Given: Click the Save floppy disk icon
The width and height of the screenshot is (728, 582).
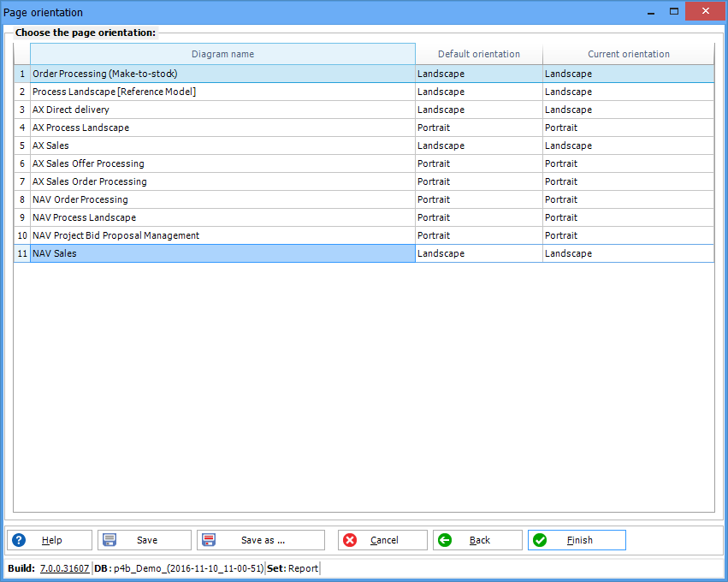Looking at the screenshot, I should pos(109,540).
